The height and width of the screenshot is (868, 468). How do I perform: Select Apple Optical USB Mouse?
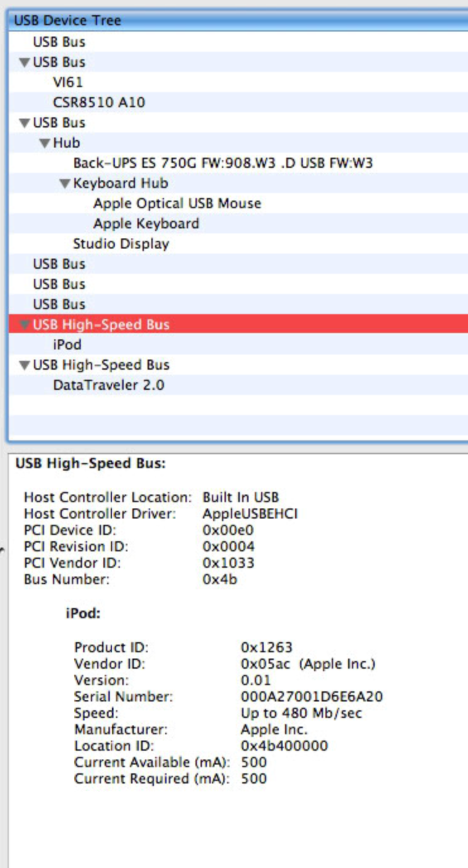click(x=177, y=203)
